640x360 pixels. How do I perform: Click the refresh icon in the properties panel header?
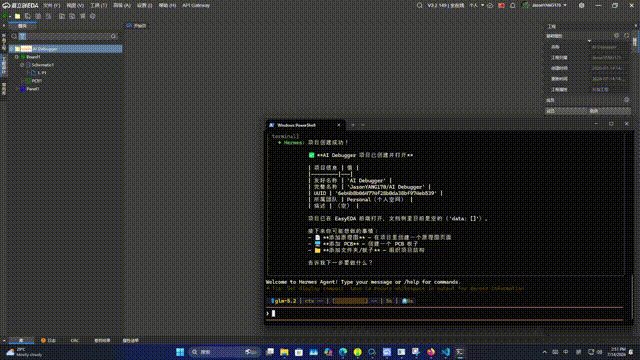(x=627, y=36)
